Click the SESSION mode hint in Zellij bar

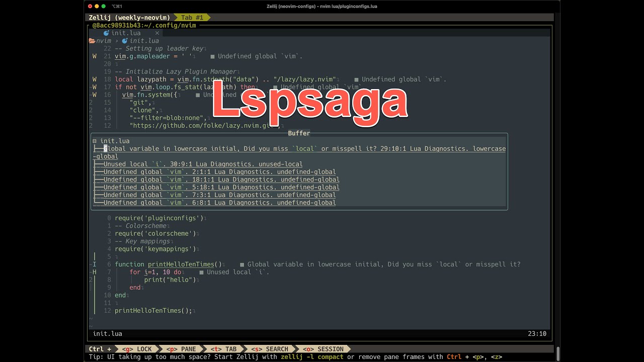(x=323, y=349)
